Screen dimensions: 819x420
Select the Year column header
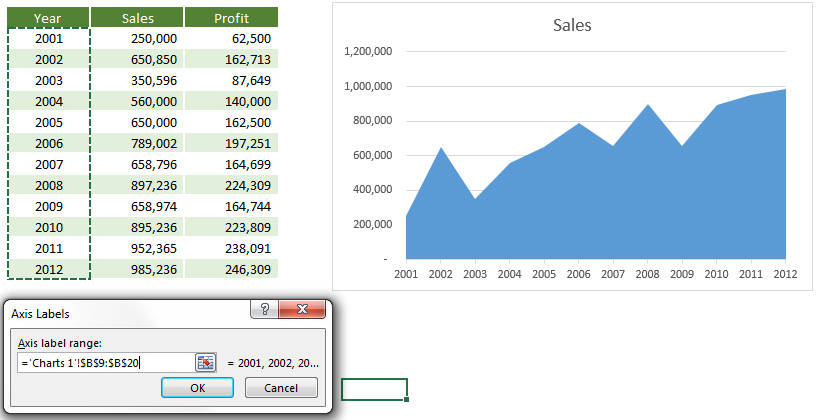[x=48, y=18]
